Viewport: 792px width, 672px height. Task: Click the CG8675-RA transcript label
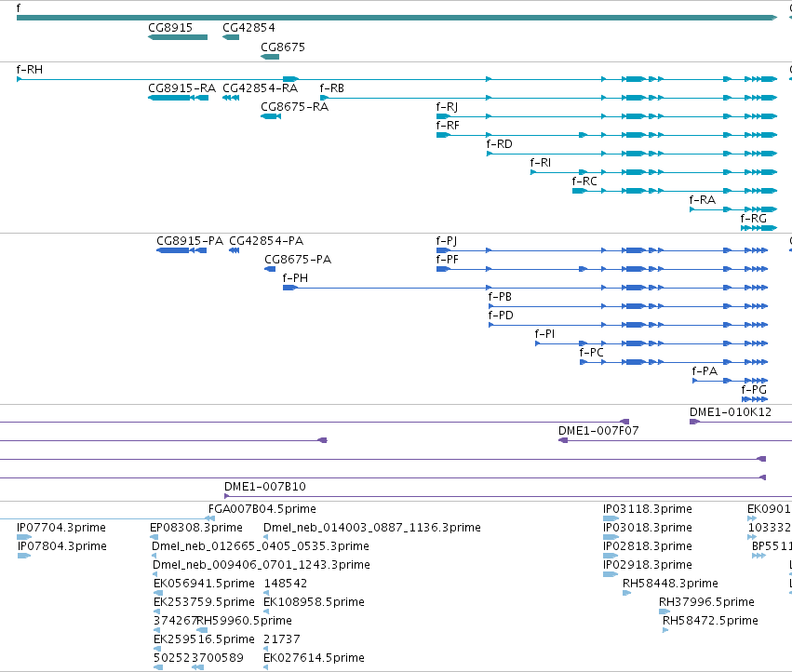tap(294, 107)
